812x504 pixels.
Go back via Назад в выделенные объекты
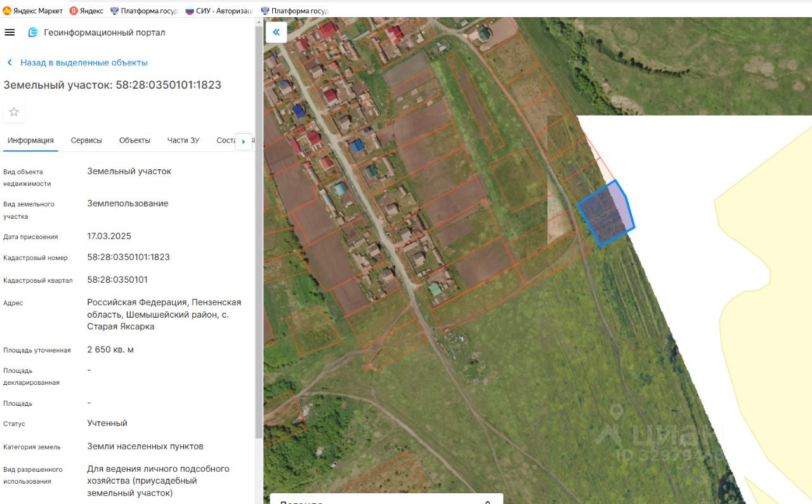[x=84, y=63]
